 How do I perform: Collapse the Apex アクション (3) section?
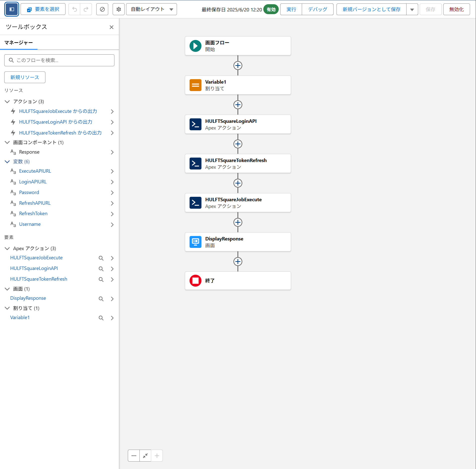7,248
